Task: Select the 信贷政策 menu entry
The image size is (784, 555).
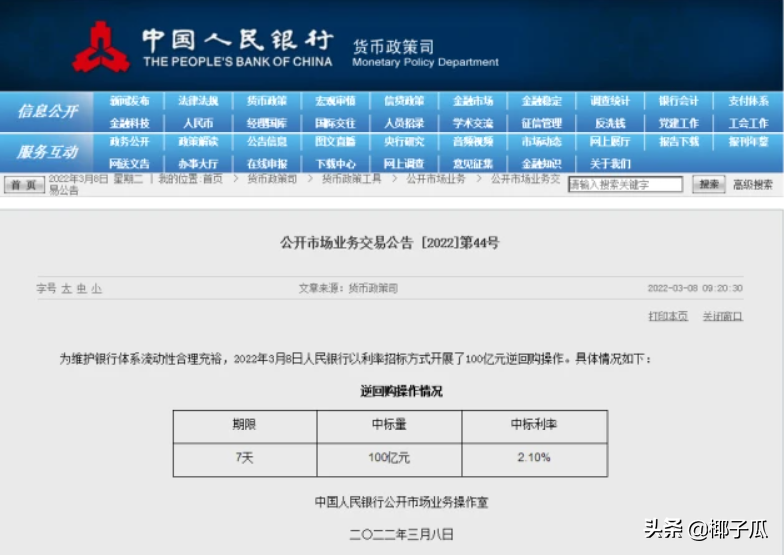Action: click(x=404, y=101)
